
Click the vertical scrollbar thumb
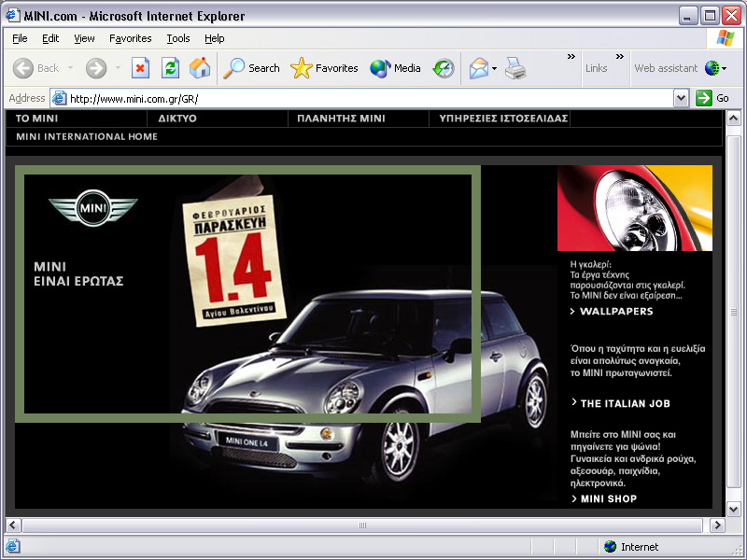tap(734, 312)
